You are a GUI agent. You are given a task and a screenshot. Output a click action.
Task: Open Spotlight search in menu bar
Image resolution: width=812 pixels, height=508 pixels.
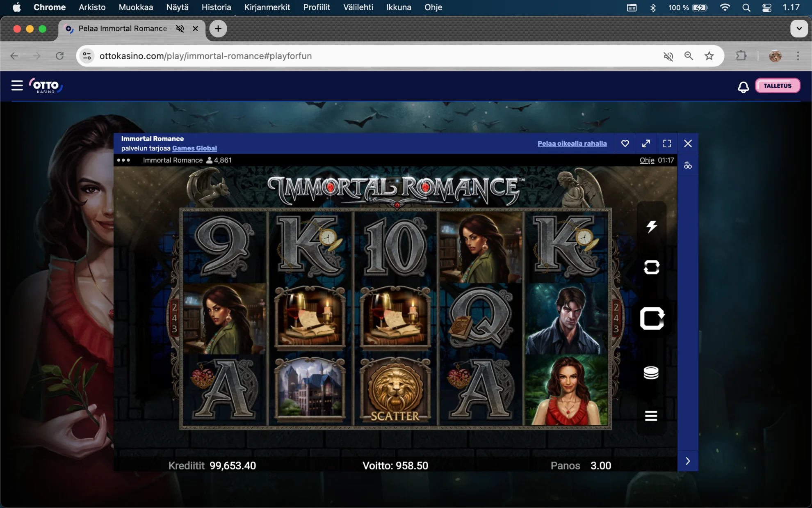pyautogui.click(x=746, y=7)
